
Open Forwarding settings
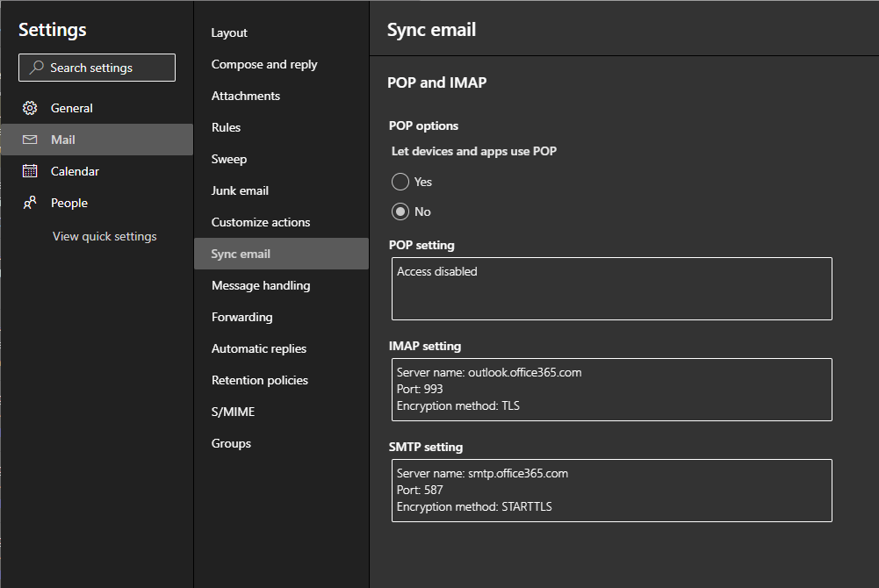(x=240, y=317)
